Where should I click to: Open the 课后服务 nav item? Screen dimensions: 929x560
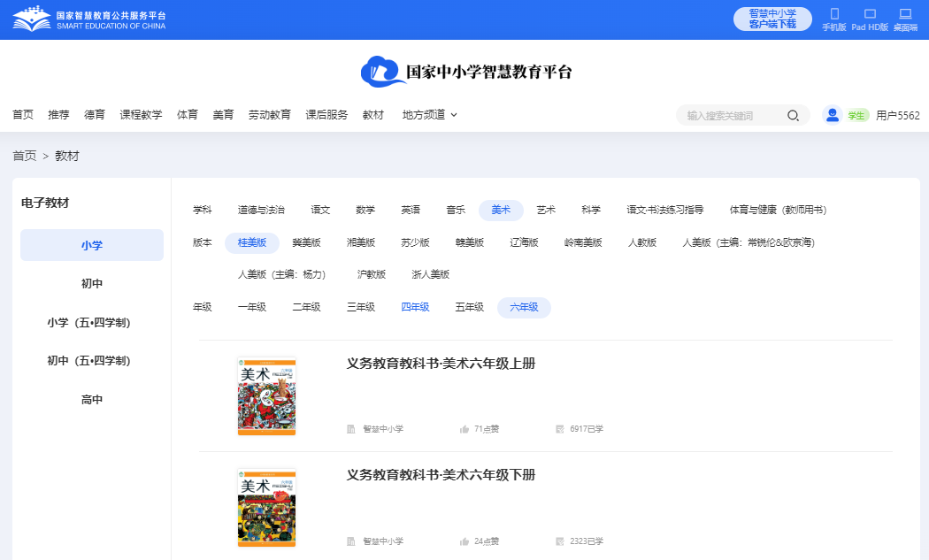pyautogui.click(x=326, y=115)
